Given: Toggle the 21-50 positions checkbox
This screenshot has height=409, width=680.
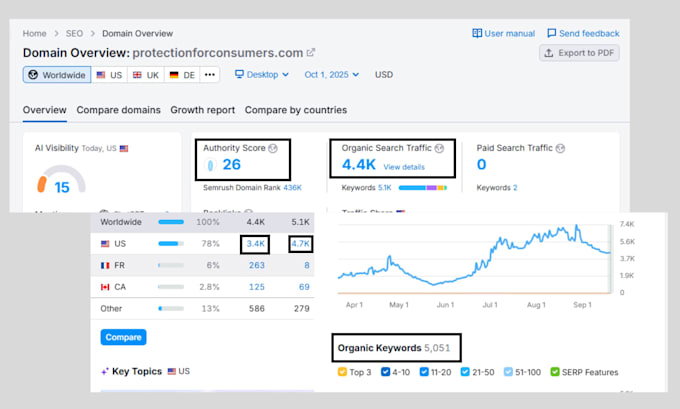Looking at the screenshot, I should pos(465,372).
